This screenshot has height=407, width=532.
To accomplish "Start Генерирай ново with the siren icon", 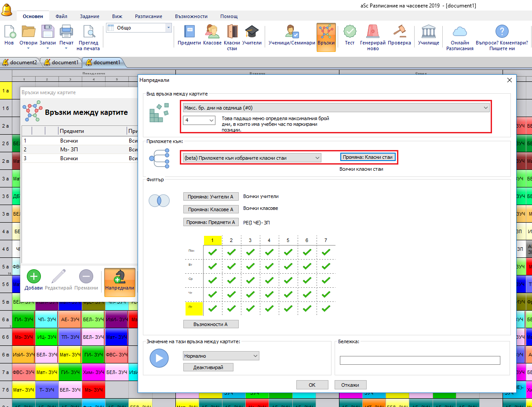I will tap(372, 32).
